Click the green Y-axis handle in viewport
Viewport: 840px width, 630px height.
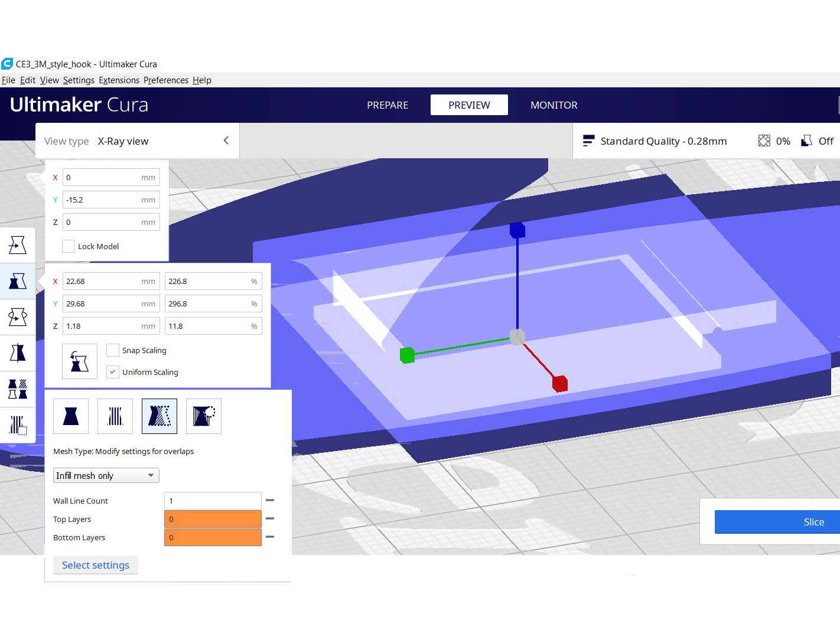[x=407, y=355]
